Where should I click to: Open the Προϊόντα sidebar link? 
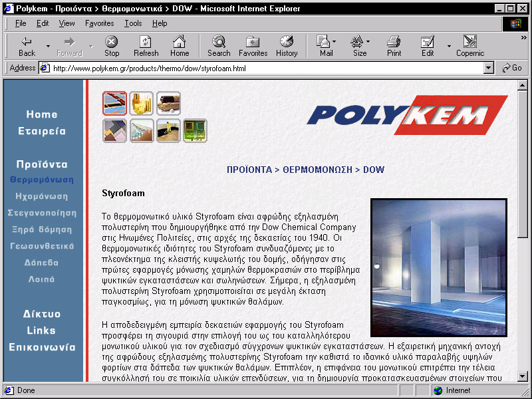coord(42,164)
